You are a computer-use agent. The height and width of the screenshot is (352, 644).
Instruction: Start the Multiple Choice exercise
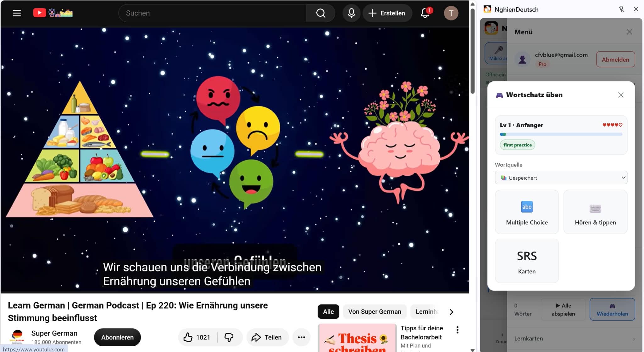527,212
